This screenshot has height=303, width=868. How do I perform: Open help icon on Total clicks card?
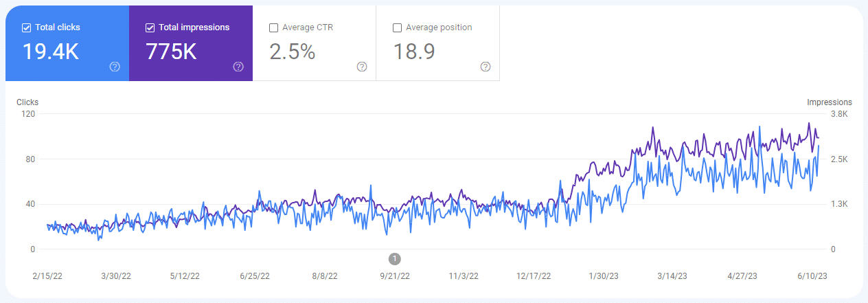115,67
